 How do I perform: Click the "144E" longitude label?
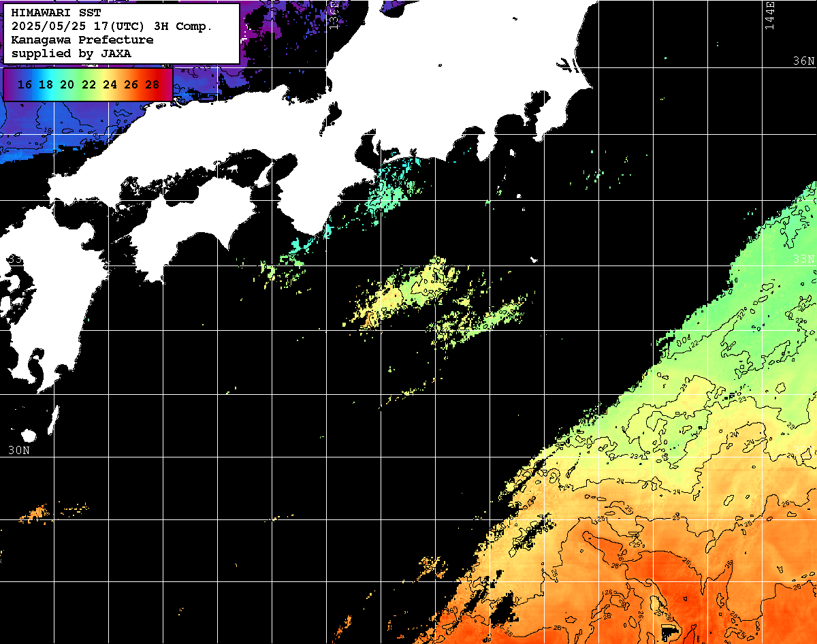769,15
